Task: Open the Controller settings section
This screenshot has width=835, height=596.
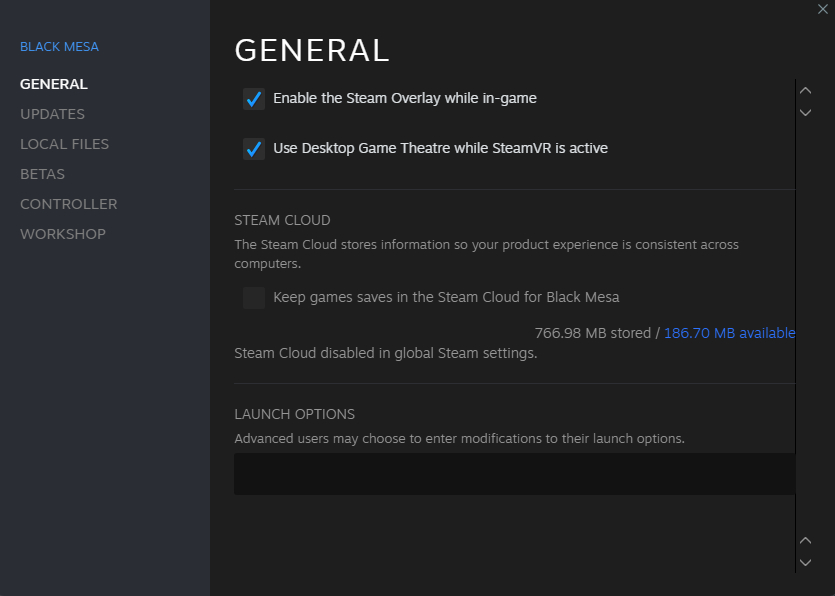Action: point(68,204)
